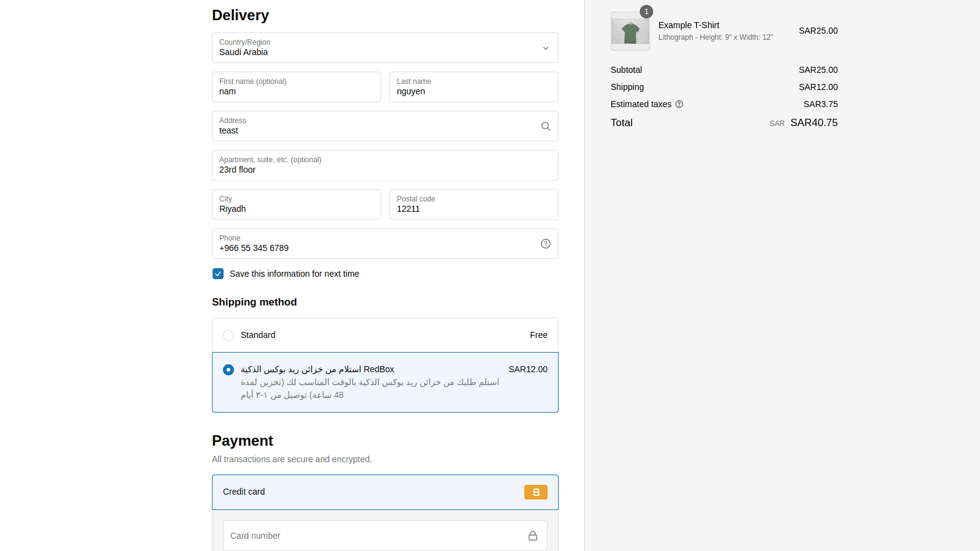Image resolution: width=980 pixels, height=551 pixels.
Task: Click the Apartment suite field showing 23rd floor
Action: tap(385, 170)
